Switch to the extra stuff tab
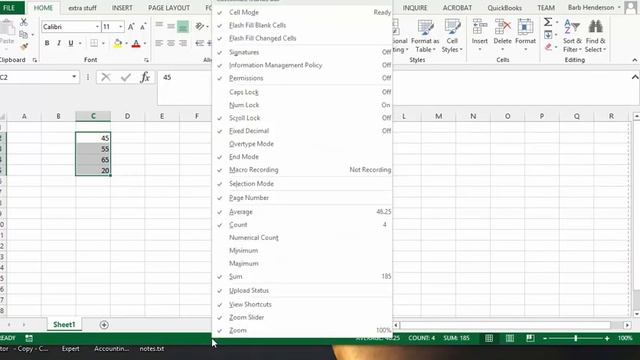This screenshot has width=640, height=360. (x=82, y=8)
